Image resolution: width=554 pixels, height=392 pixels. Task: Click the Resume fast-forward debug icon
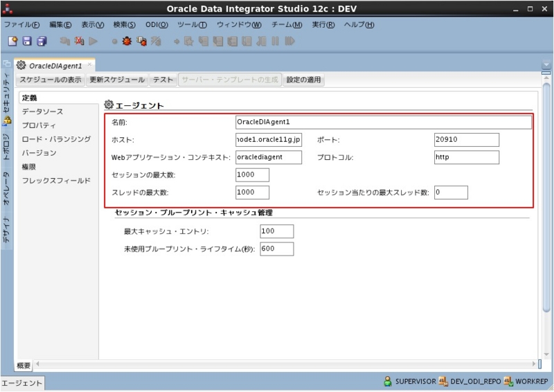click(x=289, y=41)
